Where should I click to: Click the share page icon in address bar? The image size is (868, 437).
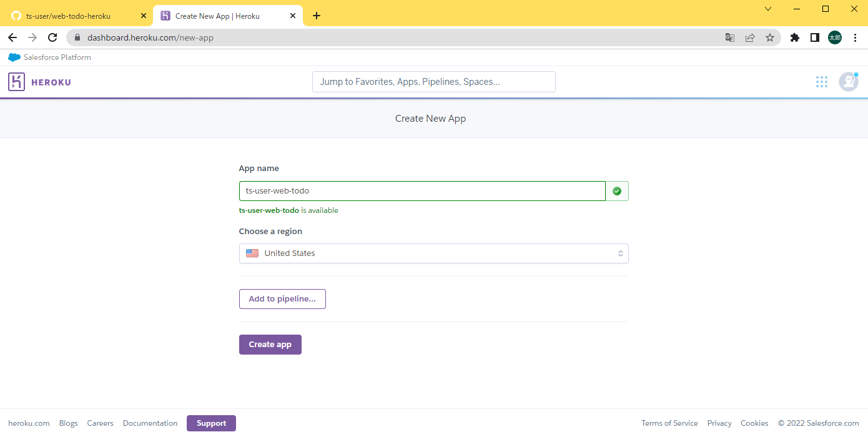(750, 37)
